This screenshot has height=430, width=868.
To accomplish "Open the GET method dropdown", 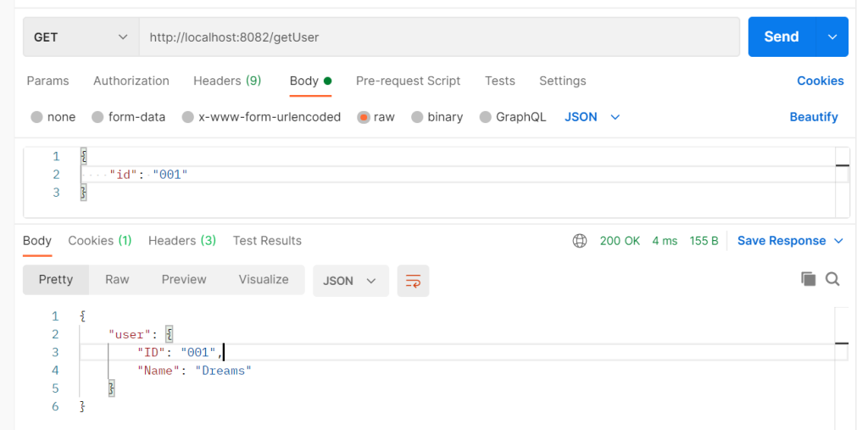I will [79, 37].
